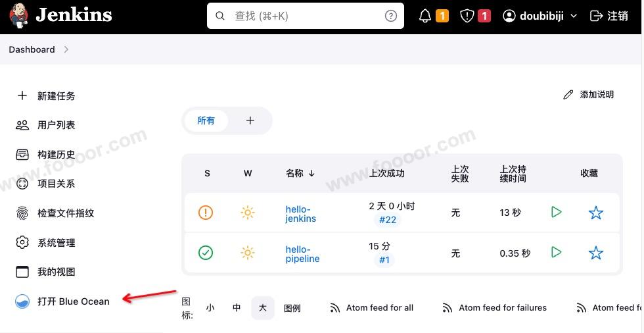Open Blue Ocean from the sidebar
This screenshot has width=644, height=333.
point(62,301)
